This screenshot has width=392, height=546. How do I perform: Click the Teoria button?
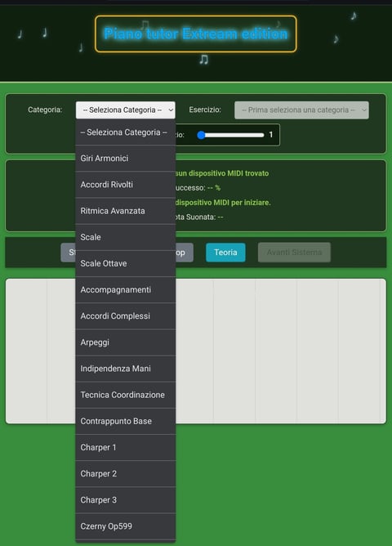(225, 253)
